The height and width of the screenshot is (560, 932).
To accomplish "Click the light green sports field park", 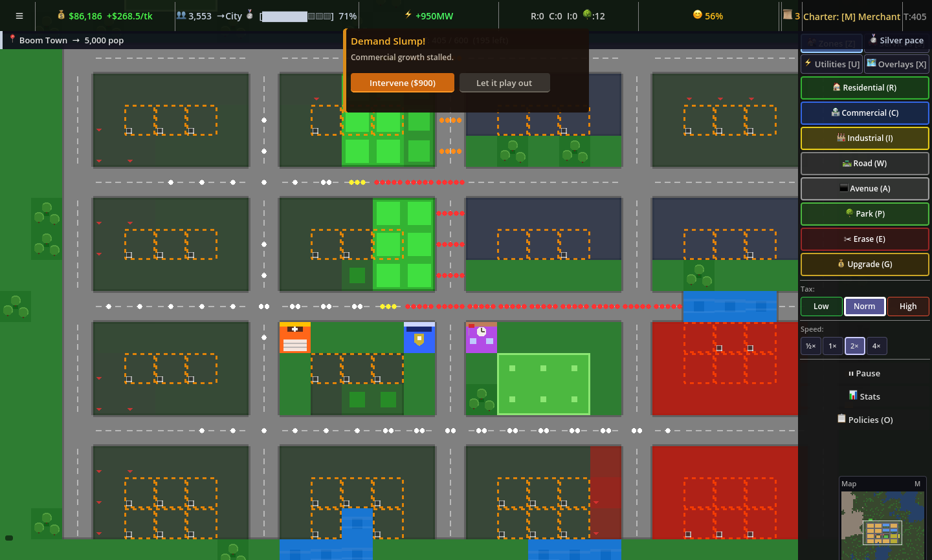I will (544, 384).
